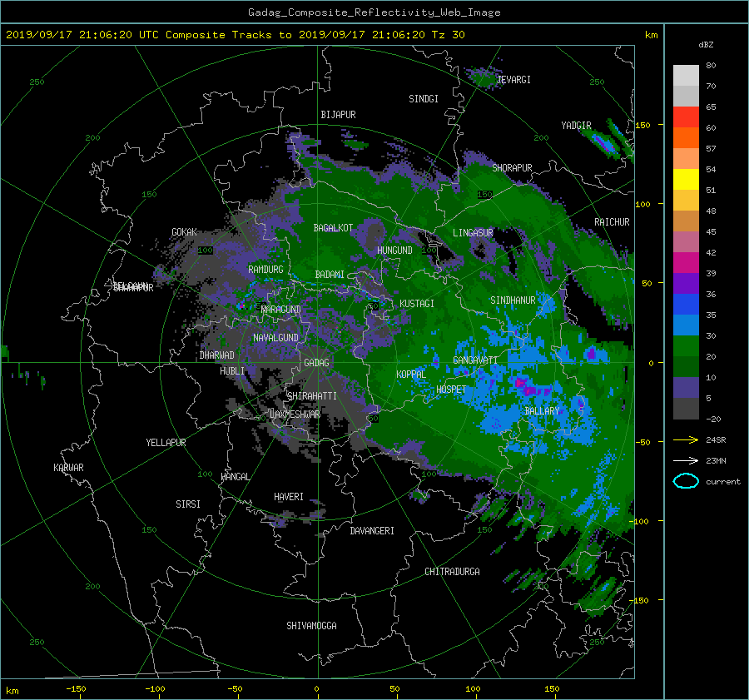This screenshot has width=749, height=700.
Task: Select the BAGALKOT city label
Action: pyautogui.click(x=333, y=228)
